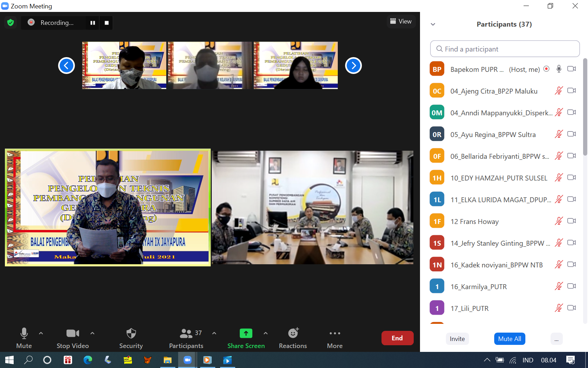Open File Explorer from taskbar
Screen dimensions: 588x368
tap(168, 360)
